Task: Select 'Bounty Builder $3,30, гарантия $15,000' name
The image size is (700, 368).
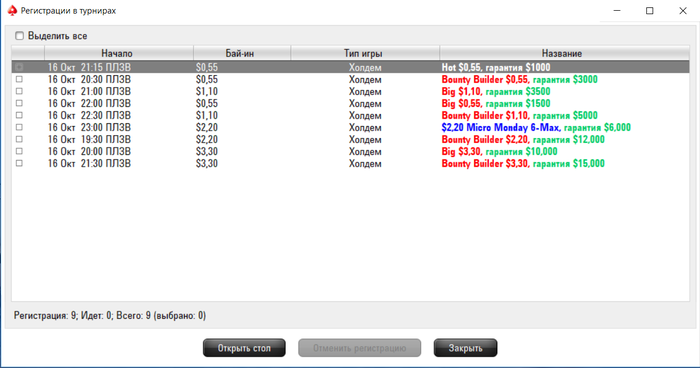Action: pos(523,164)
